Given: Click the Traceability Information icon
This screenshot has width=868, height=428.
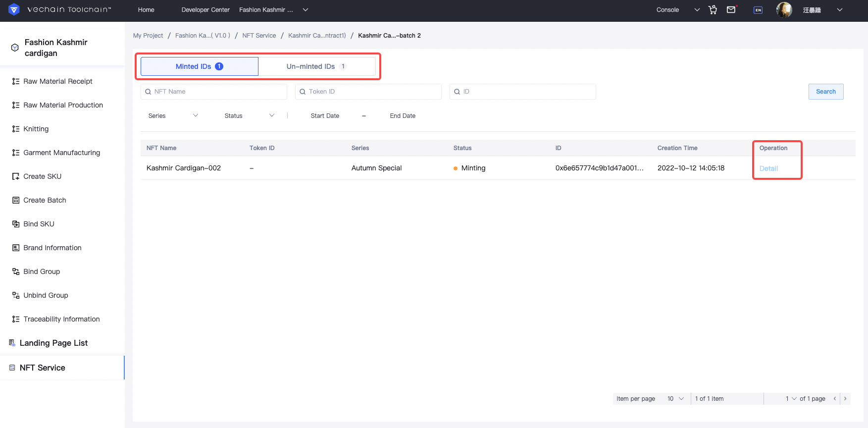Looking at the screenshot, I should 16,319.
